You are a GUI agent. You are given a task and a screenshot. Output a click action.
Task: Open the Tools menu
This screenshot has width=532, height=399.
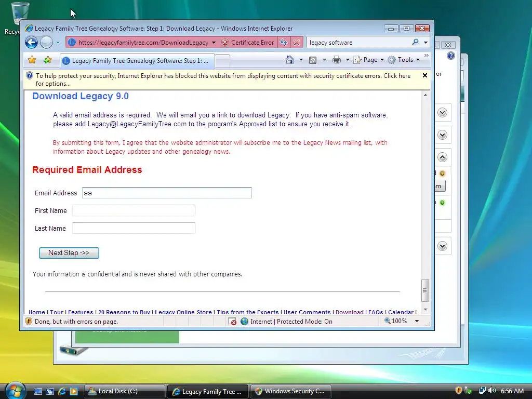pyautogui.click(x=404, y=60)
